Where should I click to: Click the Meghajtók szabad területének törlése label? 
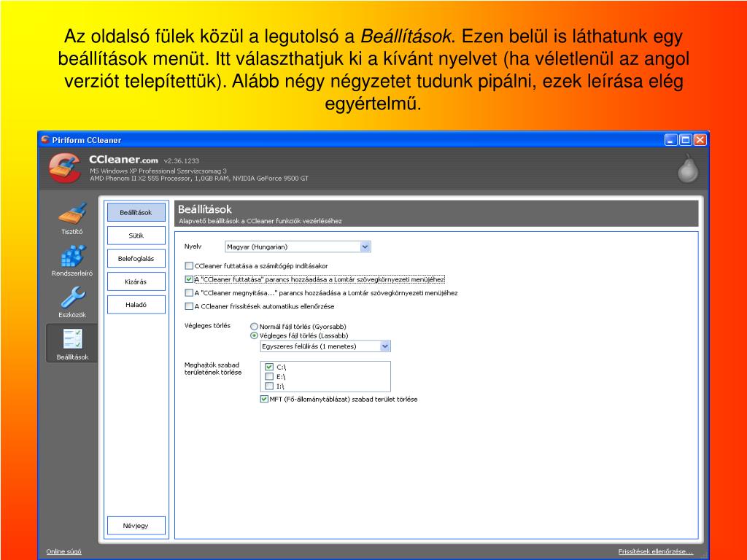tap(213, 368)
